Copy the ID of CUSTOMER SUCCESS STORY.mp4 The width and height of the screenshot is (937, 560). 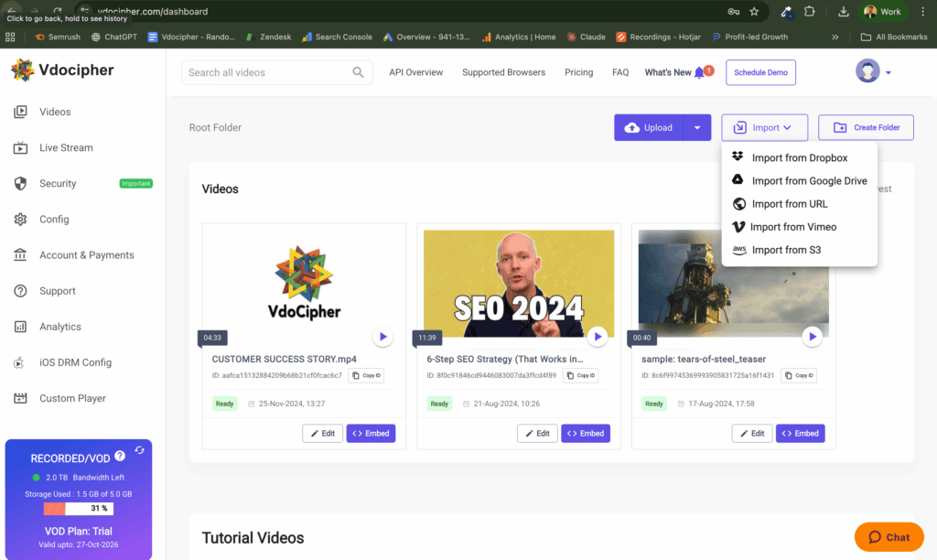tap(366, 375)
